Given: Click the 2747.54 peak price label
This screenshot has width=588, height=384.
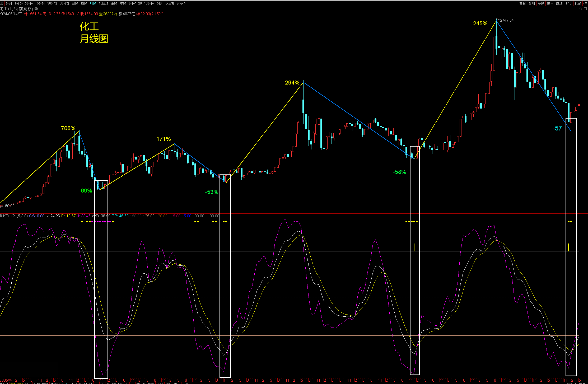Looking at the screenshot, I should pyautogui.click(x=507, y=20).
